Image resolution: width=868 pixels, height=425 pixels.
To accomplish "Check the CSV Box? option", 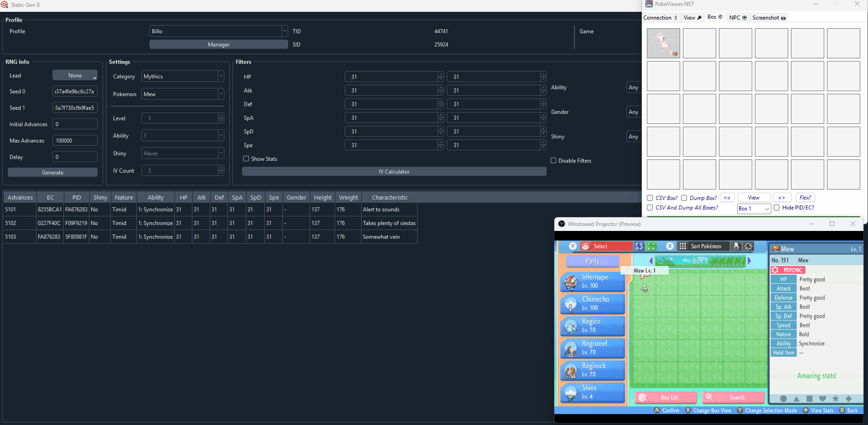I will [x=650, y=198].
